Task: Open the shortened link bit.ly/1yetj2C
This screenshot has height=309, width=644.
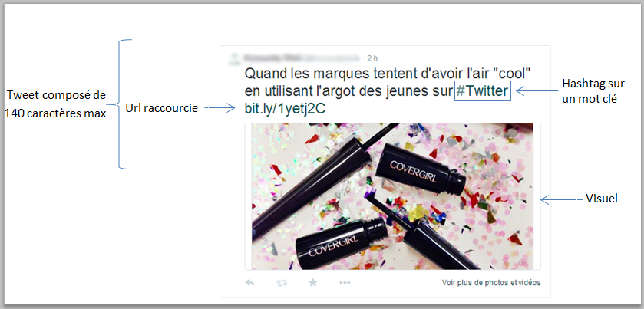Action: click(286, 108)
